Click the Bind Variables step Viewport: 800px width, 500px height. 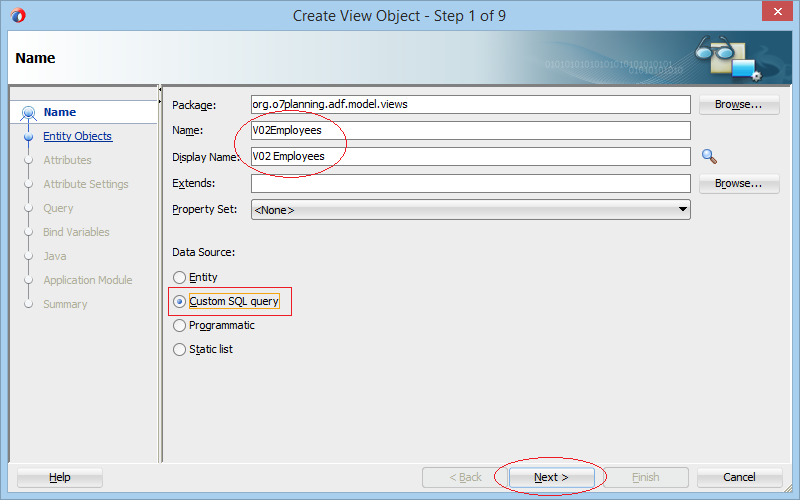pos(76,232)
